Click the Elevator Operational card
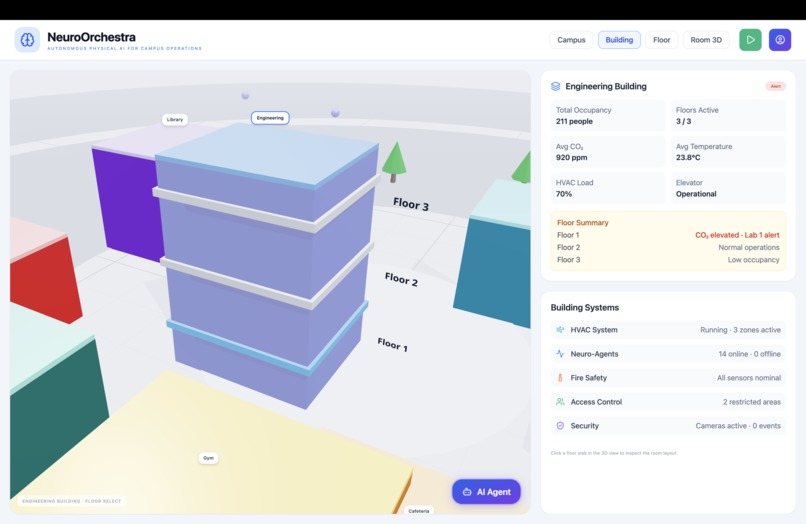This screenshot has width=806, height=524. 728,188
